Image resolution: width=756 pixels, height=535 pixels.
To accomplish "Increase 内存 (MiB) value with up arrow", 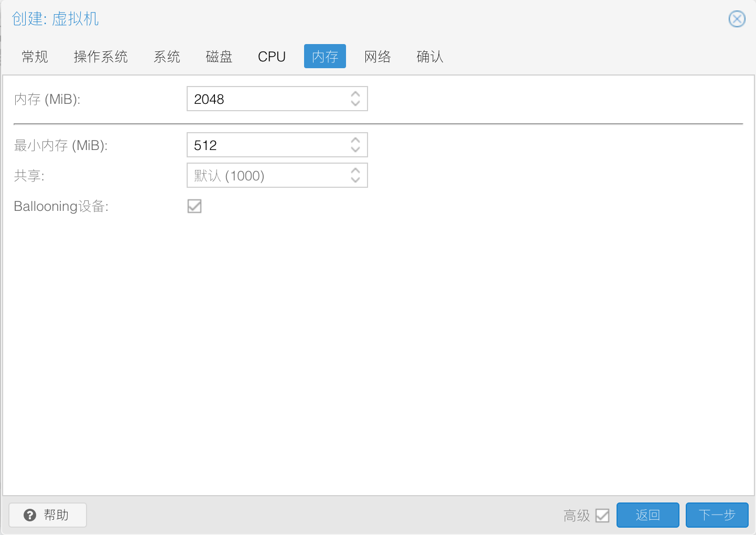I will [x=355, y=94].
